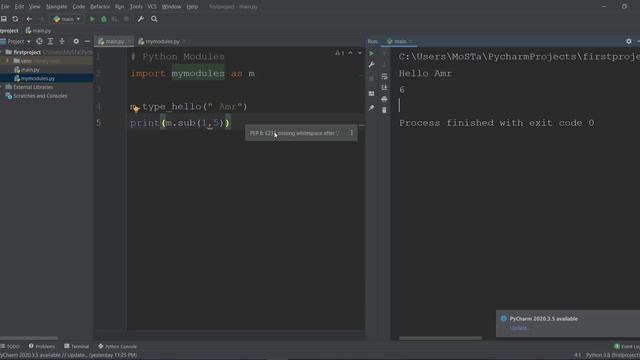Toggle soft-wrap in the Run console
Screen dimensions: 640x360
click(x=384, y=76)
